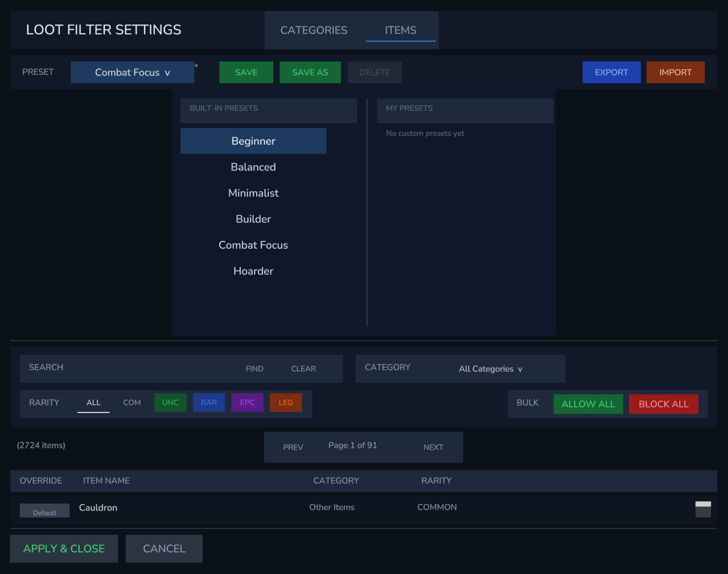The image size is (728, 574).
Task: Toggle Cauldron override Default button
Action: (x=45, y=511)
